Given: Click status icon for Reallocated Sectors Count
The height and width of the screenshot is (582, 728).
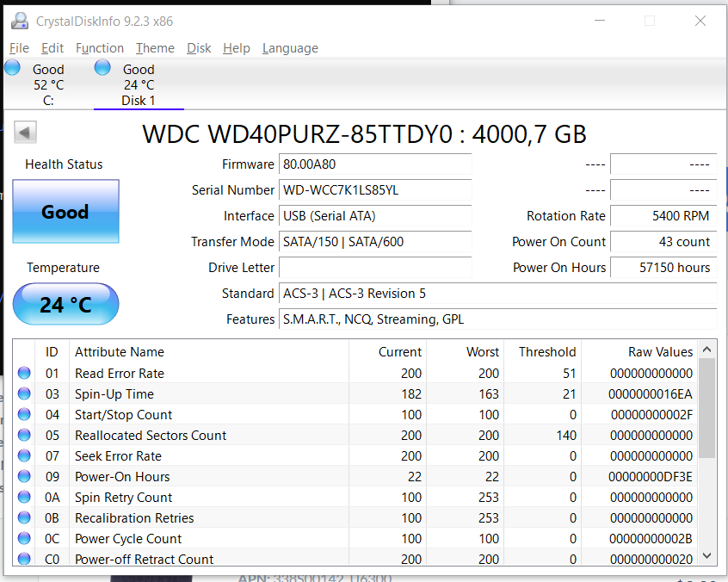Looking at the screenshot, I should pos(24,436).
